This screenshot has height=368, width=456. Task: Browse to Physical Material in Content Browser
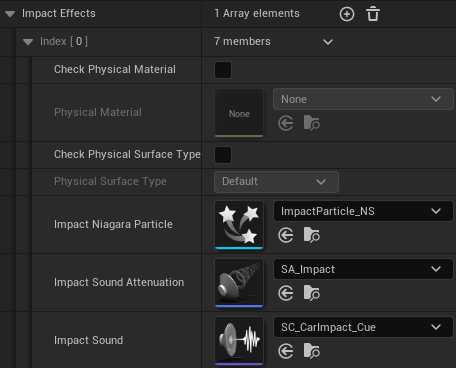(x=312, y=123)
